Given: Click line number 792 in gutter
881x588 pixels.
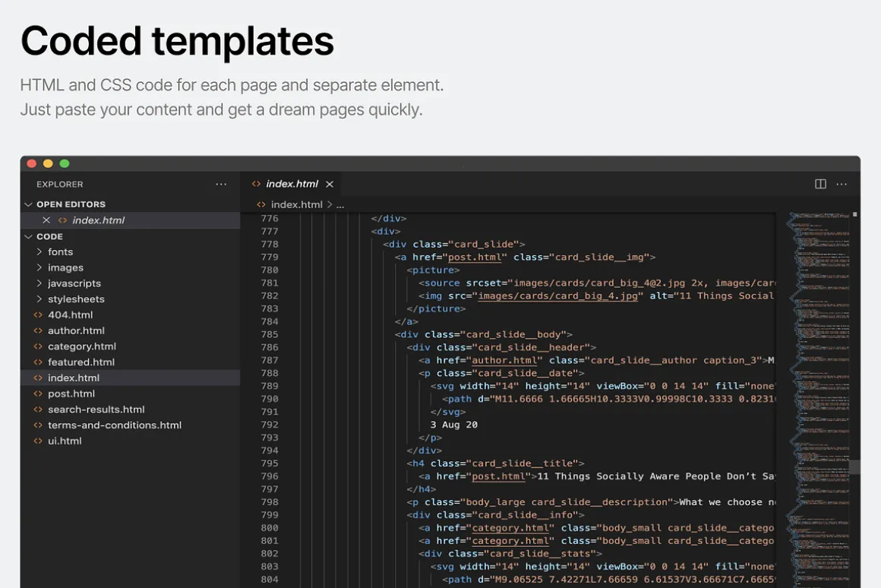Looking at the screenshot, I should (x=270, y=425).
